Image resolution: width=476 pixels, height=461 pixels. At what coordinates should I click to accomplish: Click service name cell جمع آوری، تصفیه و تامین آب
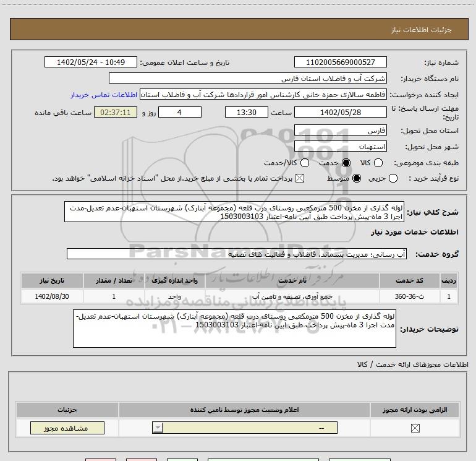[292, 296]
